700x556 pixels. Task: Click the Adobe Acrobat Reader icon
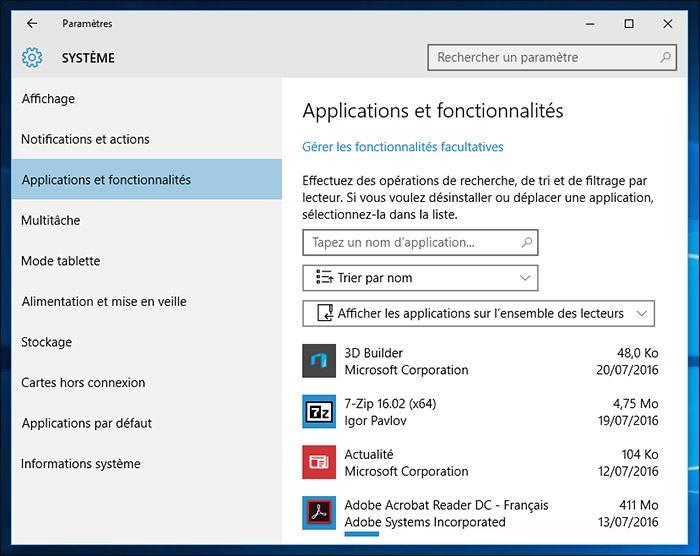(319, 513)
